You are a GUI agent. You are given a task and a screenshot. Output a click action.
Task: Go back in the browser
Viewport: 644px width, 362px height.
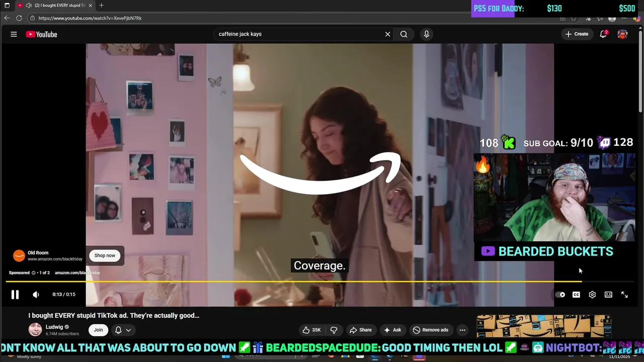(7, 18)
